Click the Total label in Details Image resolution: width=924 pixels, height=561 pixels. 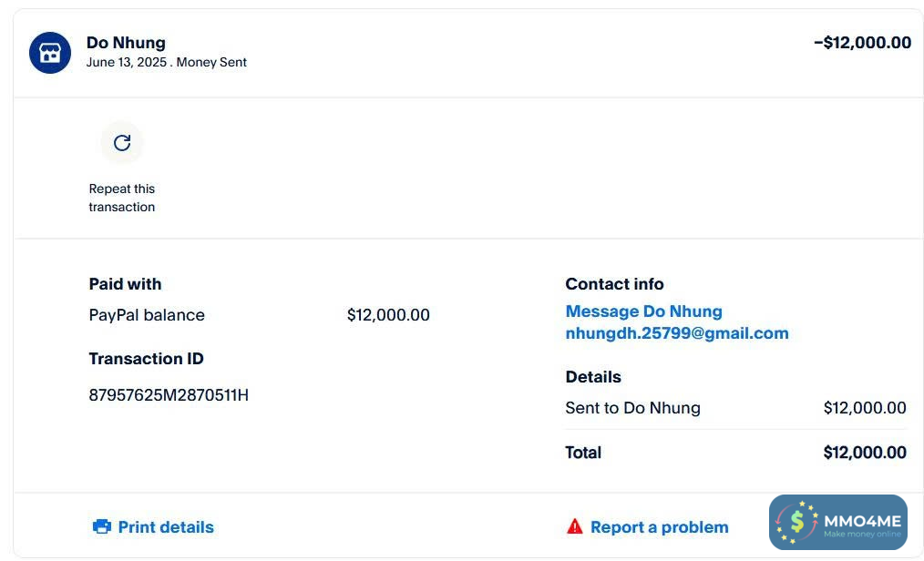click(583, 453)
